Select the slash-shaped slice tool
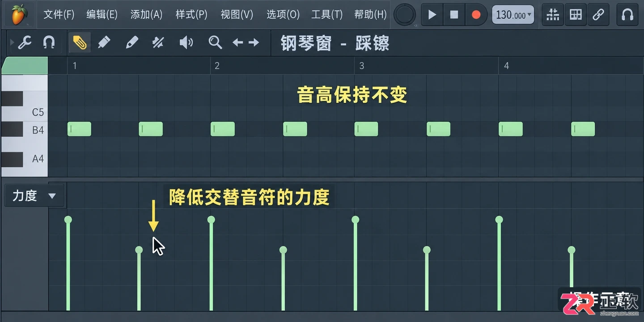 [158, 42]
